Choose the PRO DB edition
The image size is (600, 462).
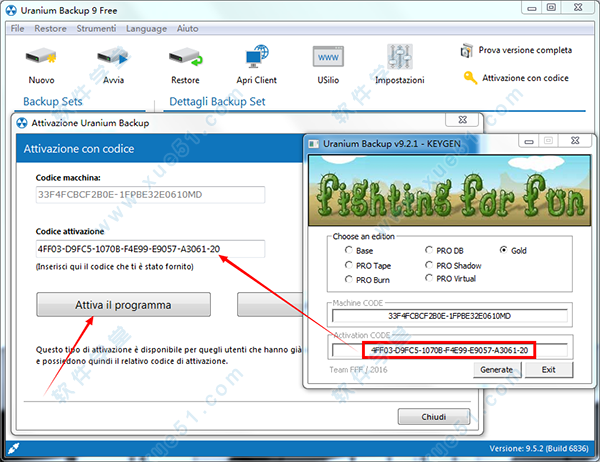click(429, 250)
